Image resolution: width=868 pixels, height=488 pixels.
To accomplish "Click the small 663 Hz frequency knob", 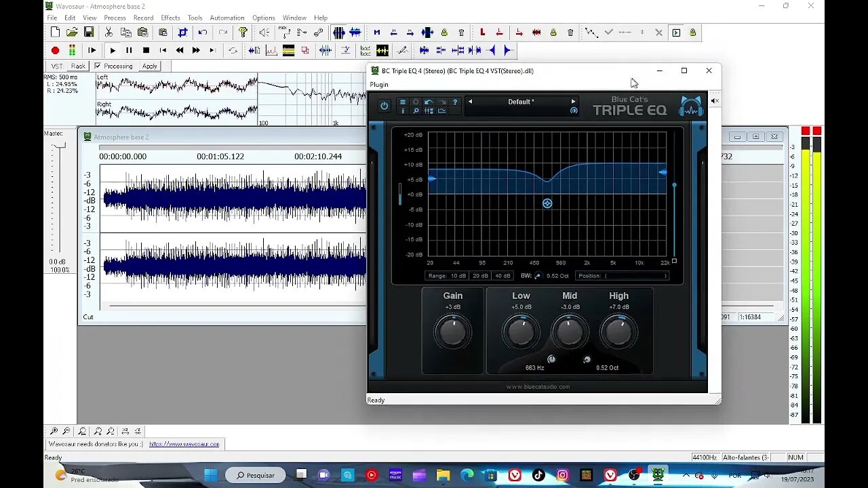I will click(551, 359).
